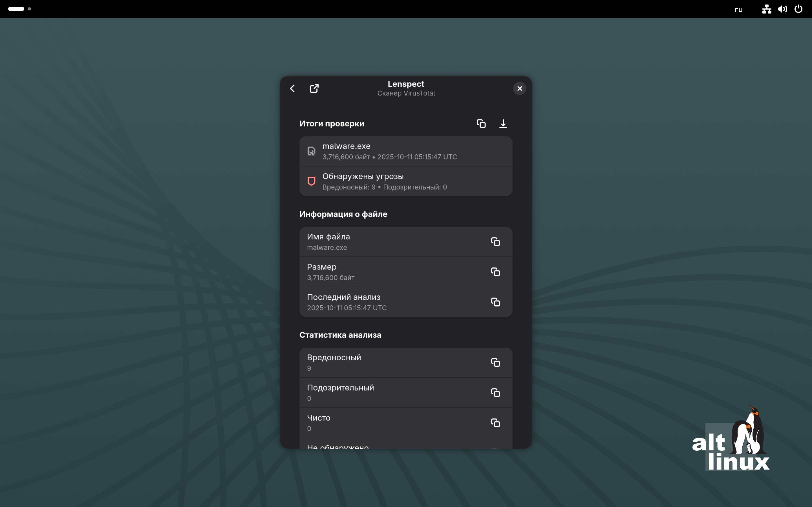Copy the full scan results summary

(481, 124)
